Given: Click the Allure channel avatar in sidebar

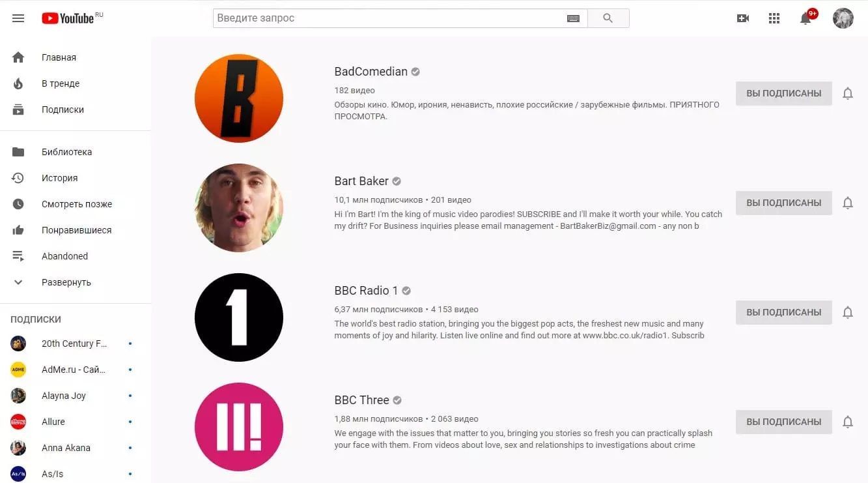Looking at the screenshot, I should pyautogui.click(x=18, y=422).
